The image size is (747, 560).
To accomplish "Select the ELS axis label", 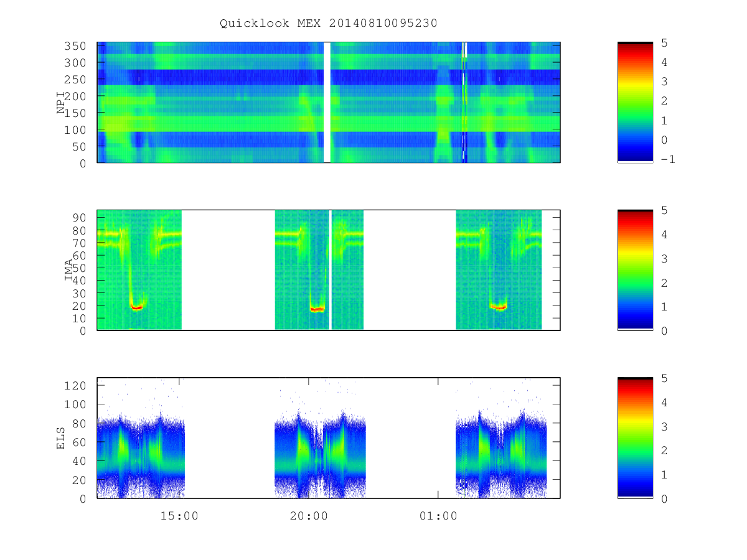I will click(61, 437).
